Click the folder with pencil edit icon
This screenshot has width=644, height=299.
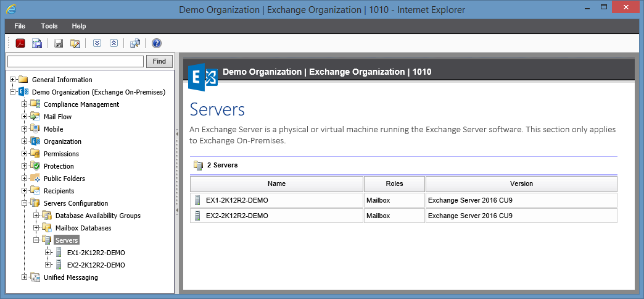tap(75, 43)
